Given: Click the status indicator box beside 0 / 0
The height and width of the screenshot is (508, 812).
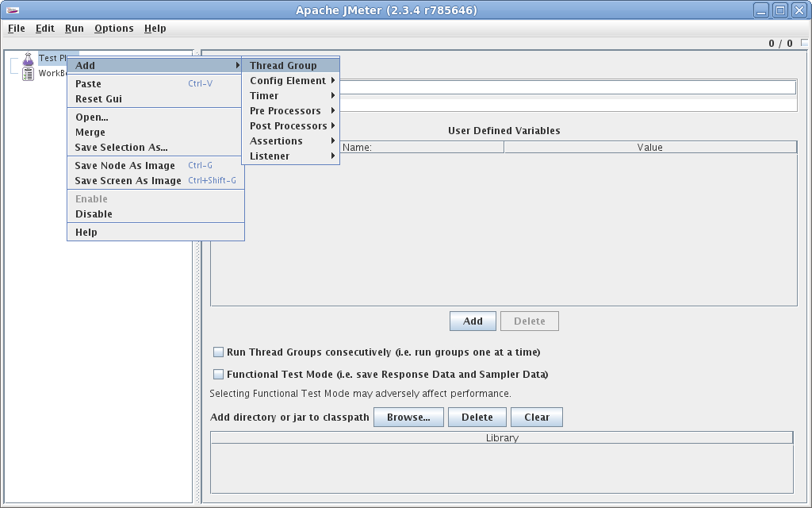Looking at the screenshot, I should point(804,43).
